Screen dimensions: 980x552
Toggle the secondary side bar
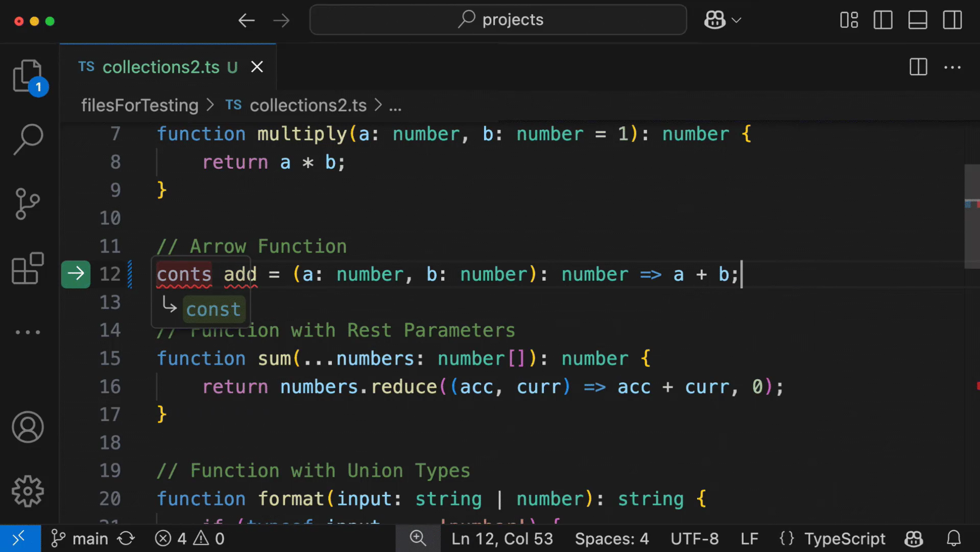click(952, 20)
